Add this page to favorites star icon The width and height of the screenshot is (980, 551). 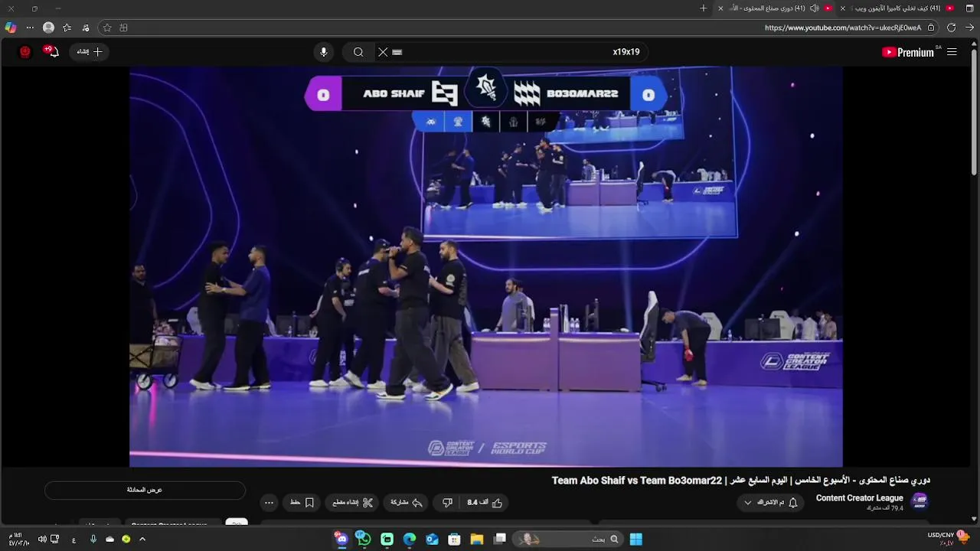[x=107, y=28]
